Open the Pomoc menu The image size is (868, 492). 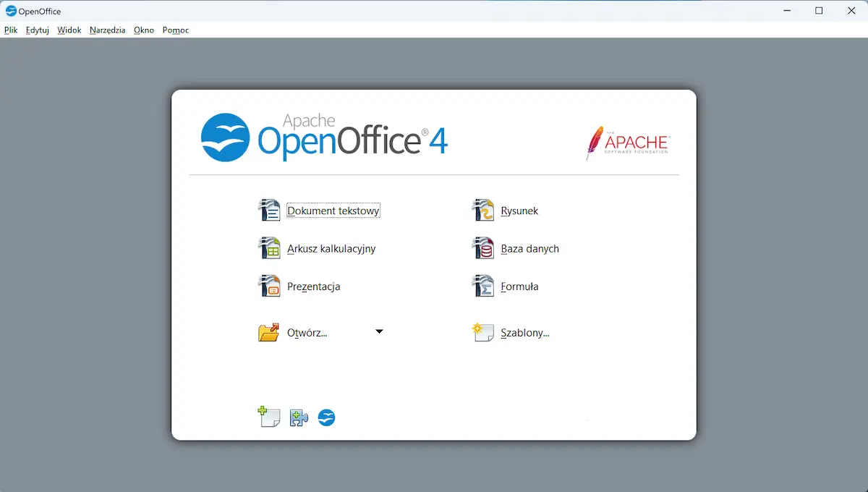click(175, 30)
